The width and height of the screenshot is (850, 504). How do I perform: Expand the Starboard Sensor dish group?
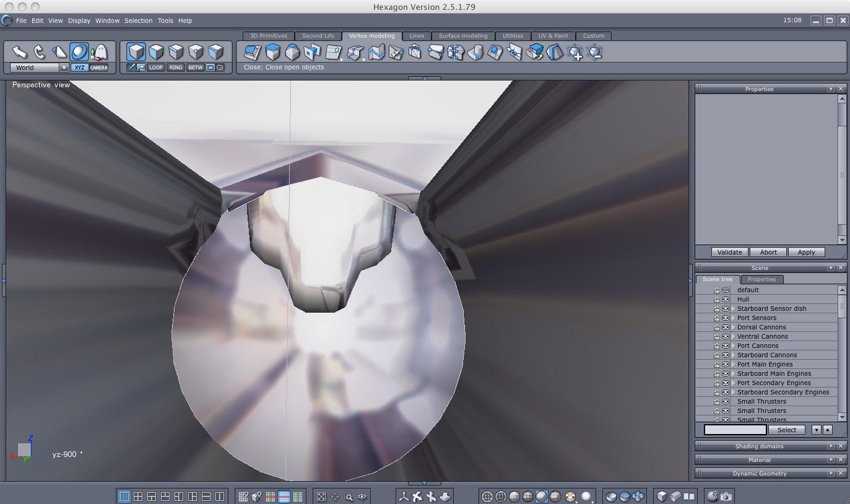(734, 308)
